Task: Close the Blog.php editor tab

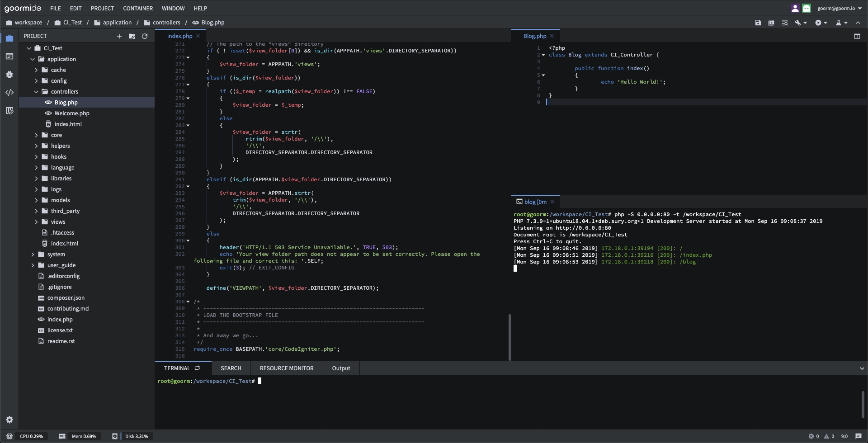Action: click(552, 36)
